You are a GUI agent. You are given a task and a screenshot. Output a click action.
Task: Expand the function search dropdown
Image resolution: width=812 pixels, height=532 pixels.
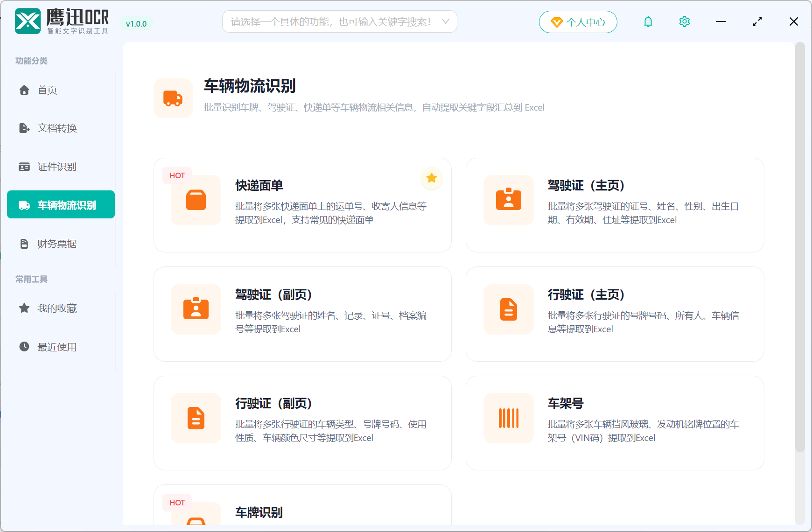point(446,21)
